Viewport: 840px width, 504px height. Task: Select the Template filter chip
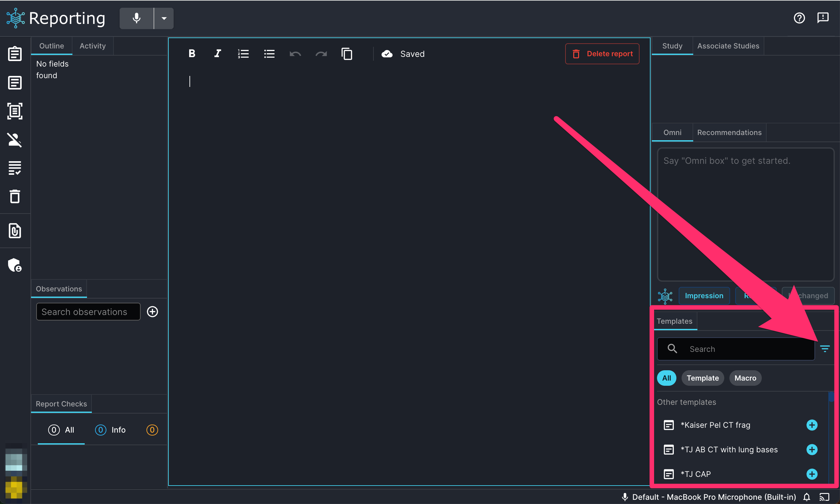coord(702,378)
